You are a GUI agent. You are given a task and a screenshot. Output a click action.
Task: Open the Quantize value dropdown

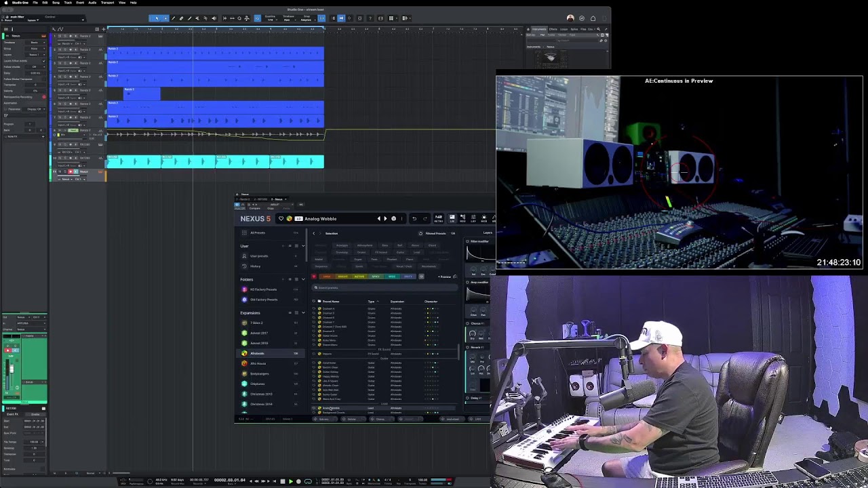coord(271,20)
